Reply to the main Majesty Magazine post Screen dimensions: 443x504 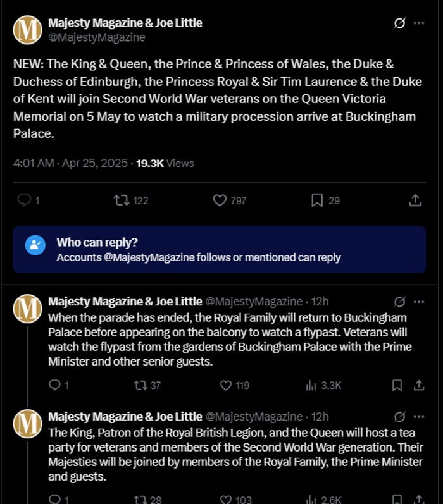25,200
